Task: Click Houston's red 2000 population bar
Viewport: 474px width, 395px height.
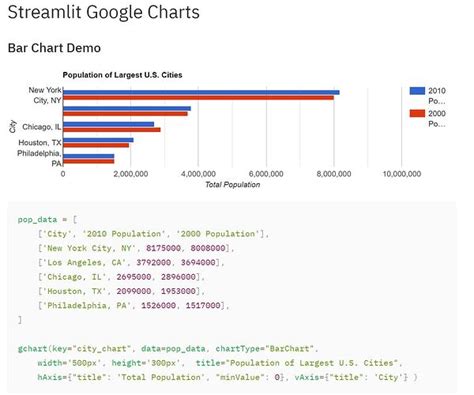Action: [96, 145]
